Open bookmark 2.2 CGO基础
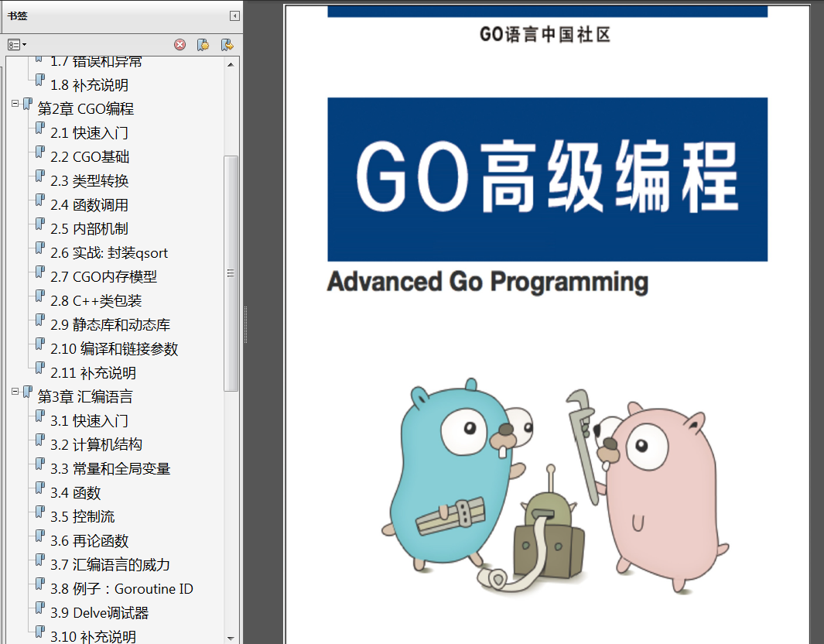This screenshot has height=644, width=824. (x=90, y=157)
